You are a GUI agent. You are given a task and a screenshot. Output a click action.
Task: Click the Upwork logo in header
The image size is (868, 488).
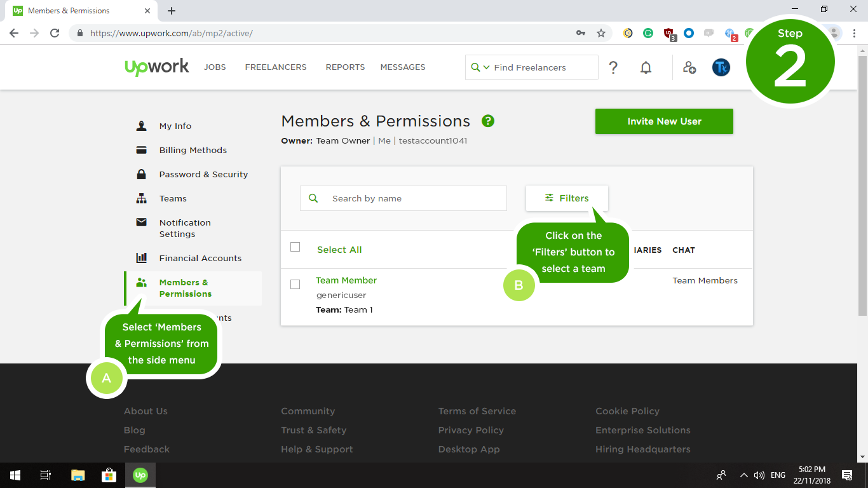click(157, 67)
